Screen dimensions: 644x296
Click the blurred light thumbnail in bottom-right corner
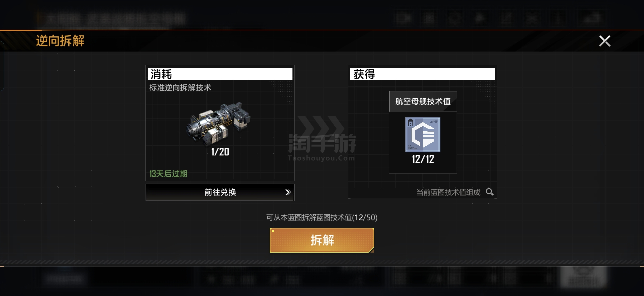[x=583, y=276]
